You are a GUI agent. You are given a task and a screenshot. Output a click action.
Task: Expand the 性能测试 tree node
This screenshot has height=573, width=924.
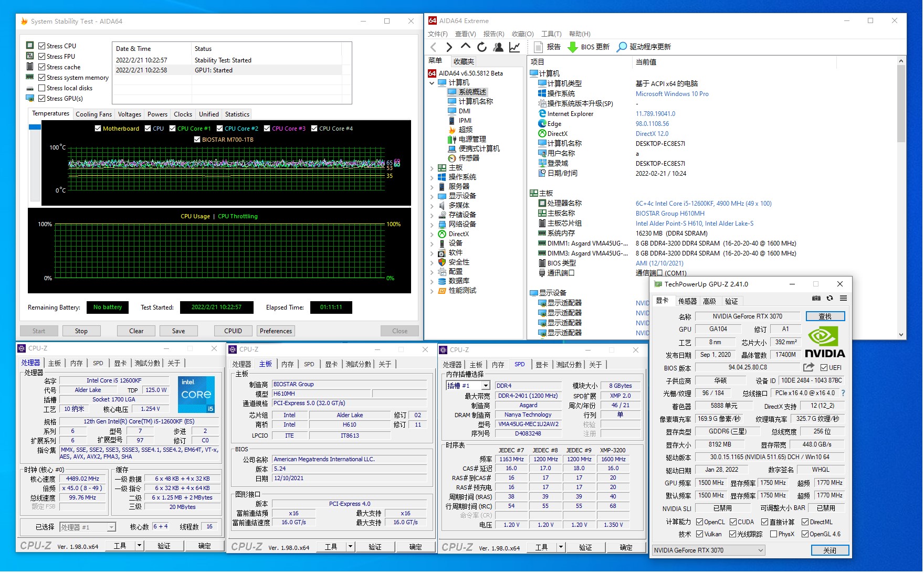432,291
